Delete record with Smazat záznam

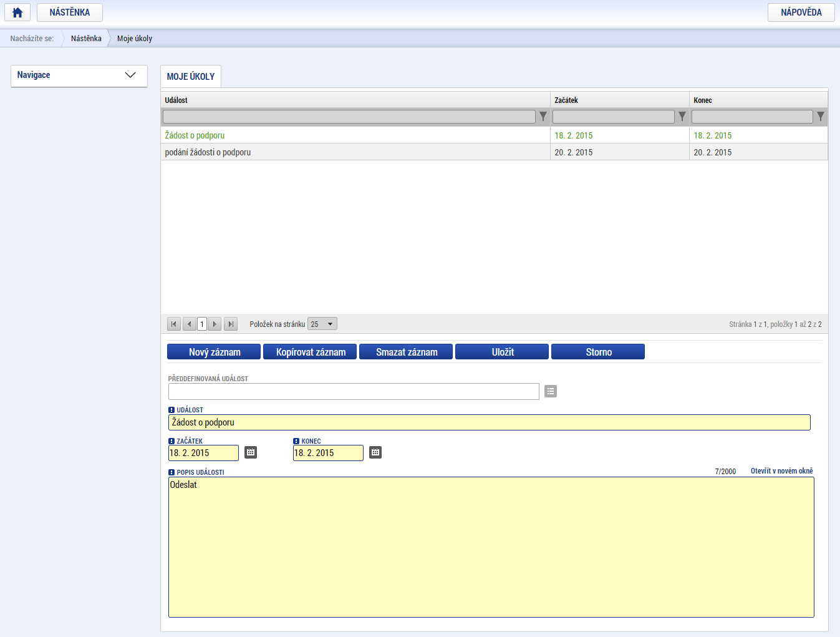[x=407, y=352]
